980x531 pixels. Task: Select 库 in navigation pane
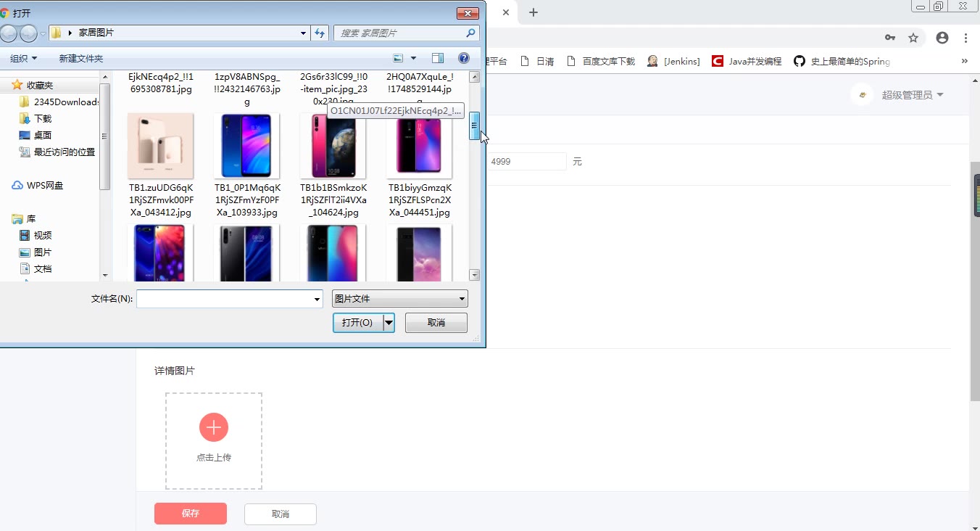[x=31, y=218]
